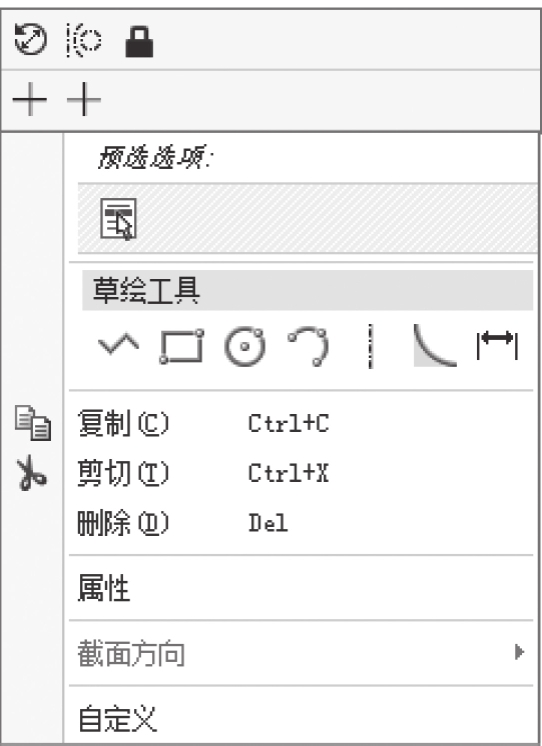Select the mirror tool with dashed line

84,40
